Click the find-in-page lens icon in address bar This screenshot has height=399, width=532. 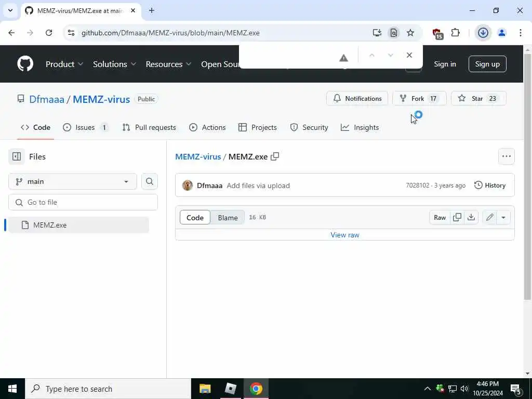[x=394, y=33]
